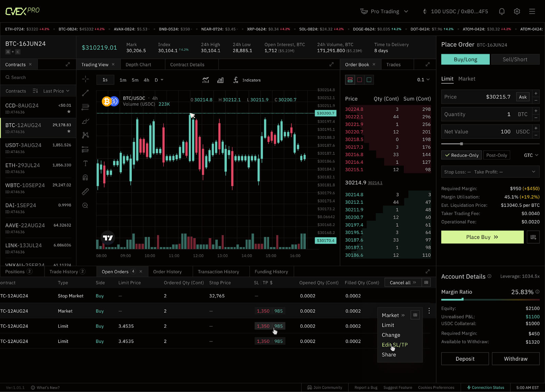
Task: Adjust the Net Value slider handle
Action: (x=462, y=144)
